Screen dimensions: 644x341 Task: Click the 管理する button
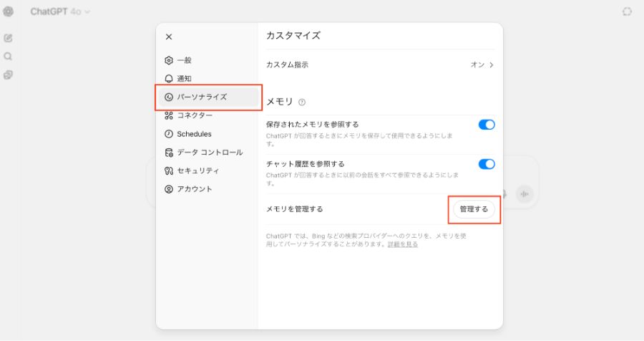click(x=474, y=209)
